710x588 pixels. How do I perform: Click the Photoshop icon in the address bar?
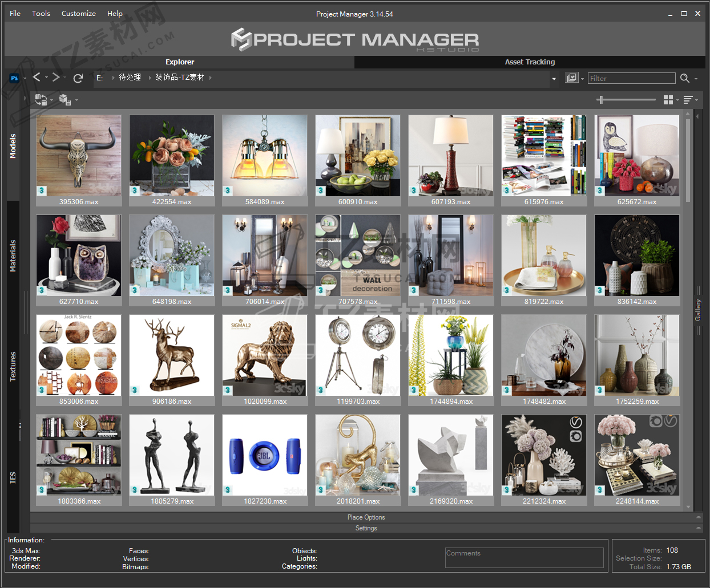pyautogui.click(x=14, y=78)
